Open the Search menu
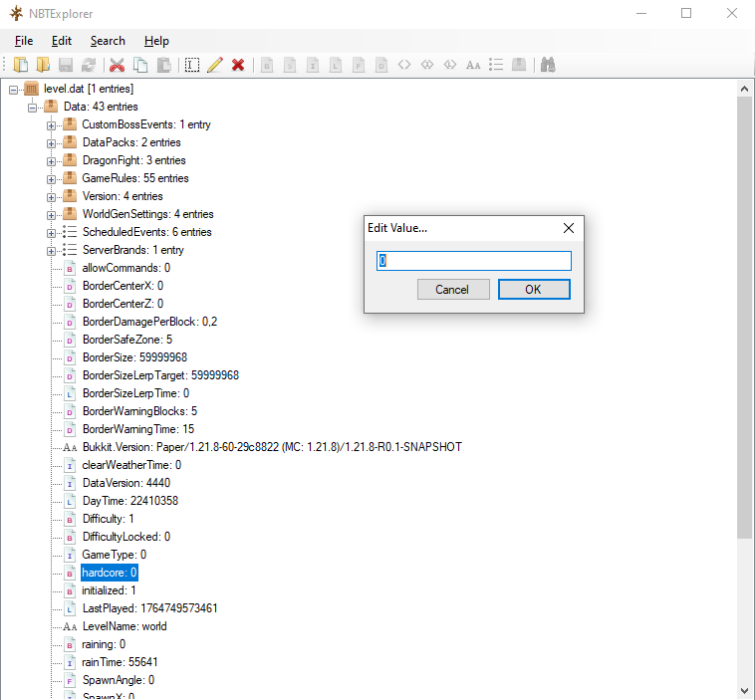This screenshot has height=700, width=755. [108, 41]
